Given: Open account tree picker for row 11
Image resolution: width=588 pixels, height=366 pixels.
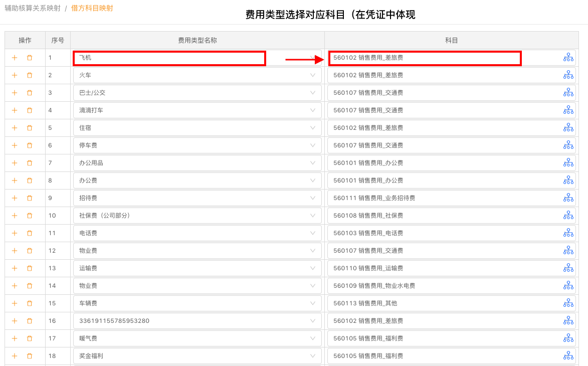Looking at the screenshot, I should pyautogui.click(x=568, y=233).
